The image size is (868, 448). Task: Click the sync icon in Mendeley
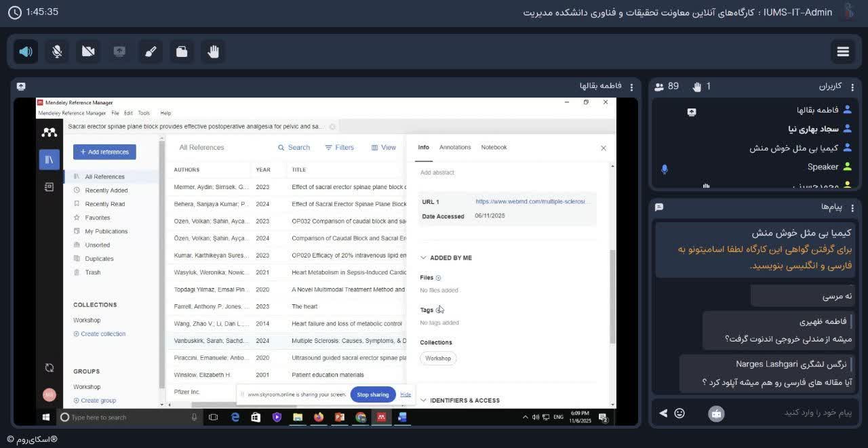coord(49,367)
